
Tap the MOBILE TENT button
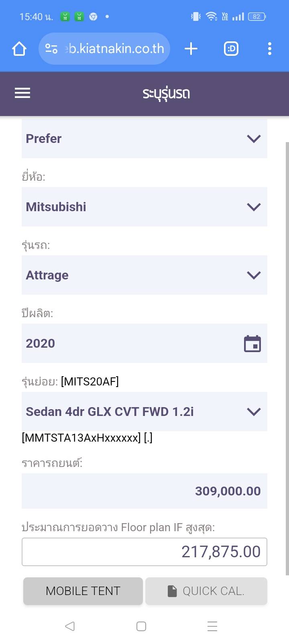pos(83,591)
